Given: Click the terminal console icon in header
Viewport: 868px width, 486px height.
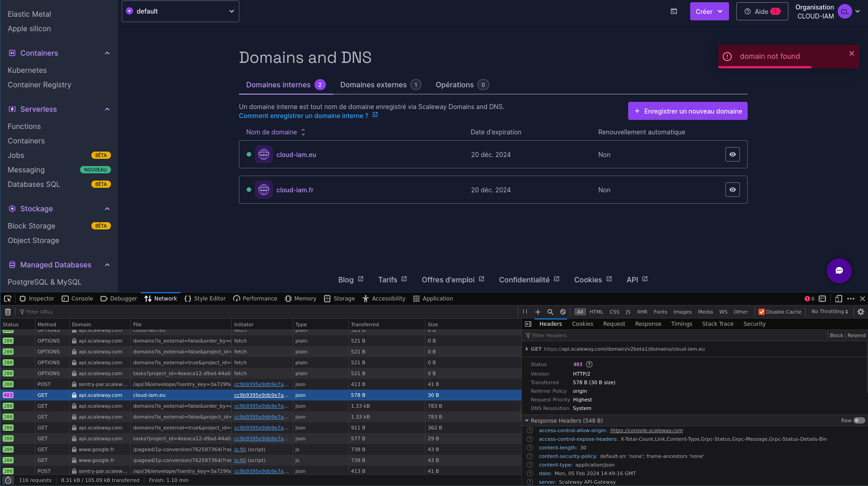Looking at the screenshot, I should 674,11.
